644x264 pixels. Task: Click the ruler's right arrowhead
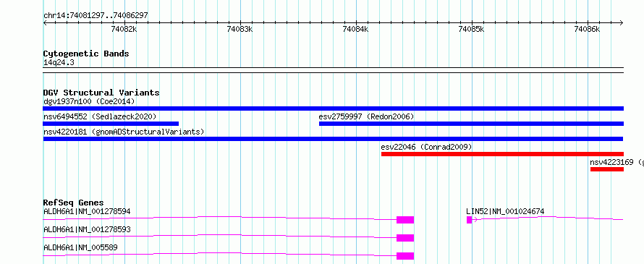click(x=622, y=22)
